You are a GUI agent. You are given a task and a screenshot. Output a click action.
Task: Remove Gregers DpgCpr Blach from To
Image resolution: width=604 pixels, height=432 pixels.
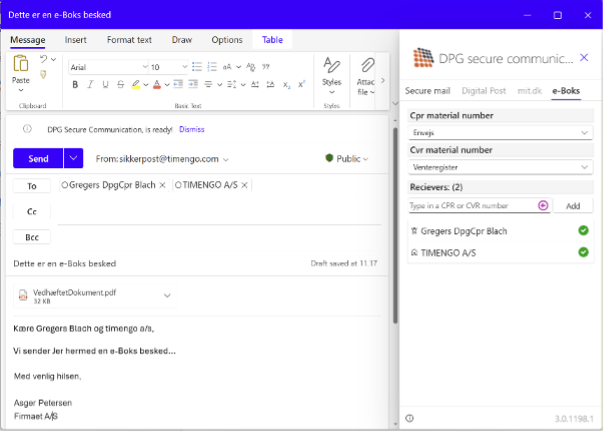(163, 185)
